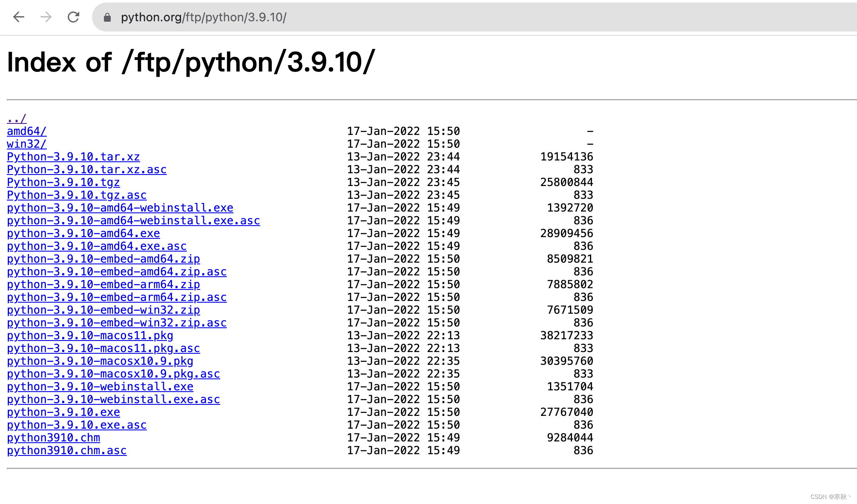This screenshot has width=857, height=504.
Task: Download python-3.9.10-embed-win32.zip
Action: [x=103, y=310]
